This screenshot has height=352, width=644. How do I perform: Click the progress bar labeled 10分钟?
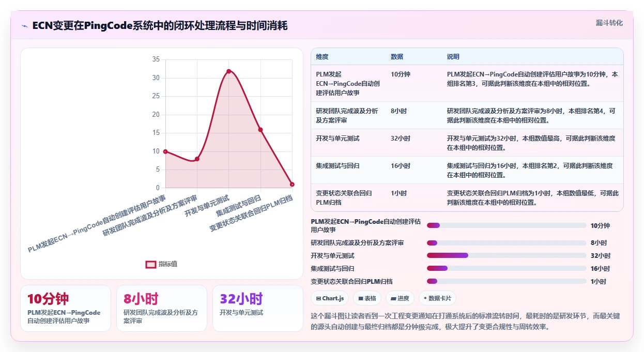[507, 225]
